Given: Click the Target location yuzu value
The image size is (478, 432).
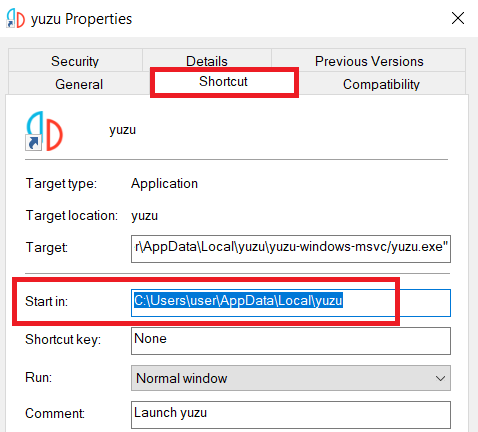Looking at the screenshot, I should (144, 216).
